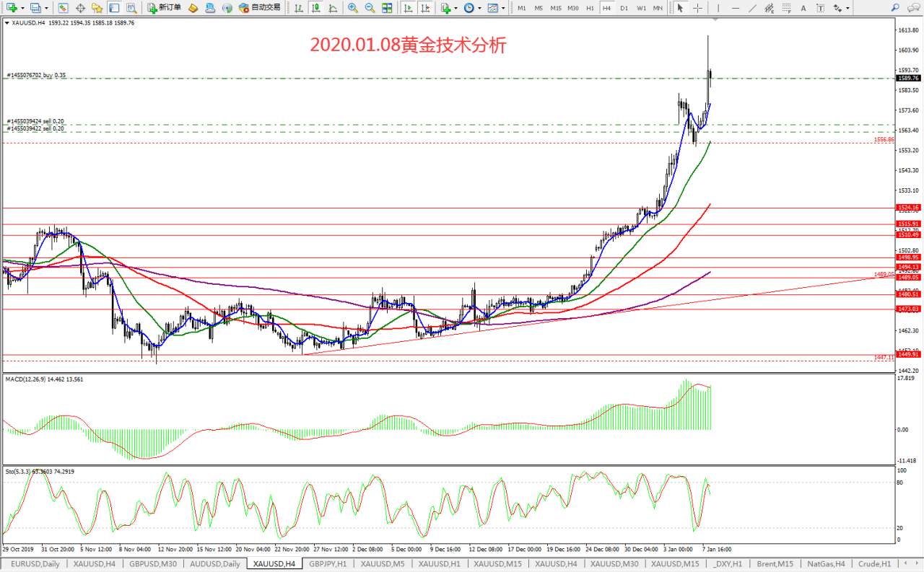Screen dimensions: 924x572
Task: Zoom out of the chart
Action: point(370,7)
